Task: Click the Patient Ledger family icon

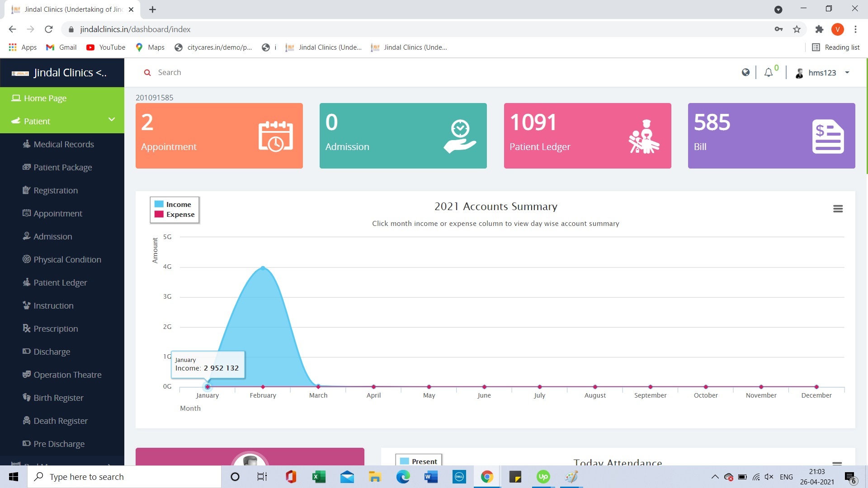Action: (644, 136)
